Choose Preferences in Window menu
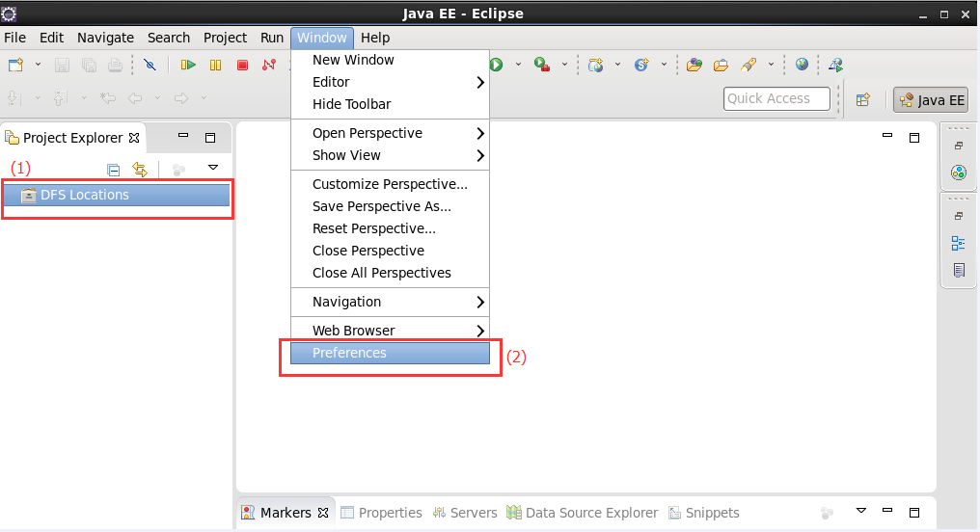980x532 pixels. [390, 353]
